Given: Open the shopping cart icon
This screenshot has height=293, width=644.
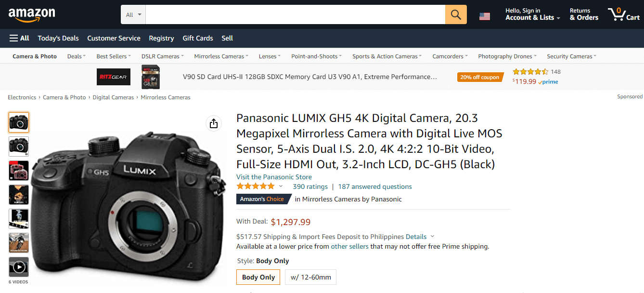Looking at the screenshot, I should click(x=623, y=14).
